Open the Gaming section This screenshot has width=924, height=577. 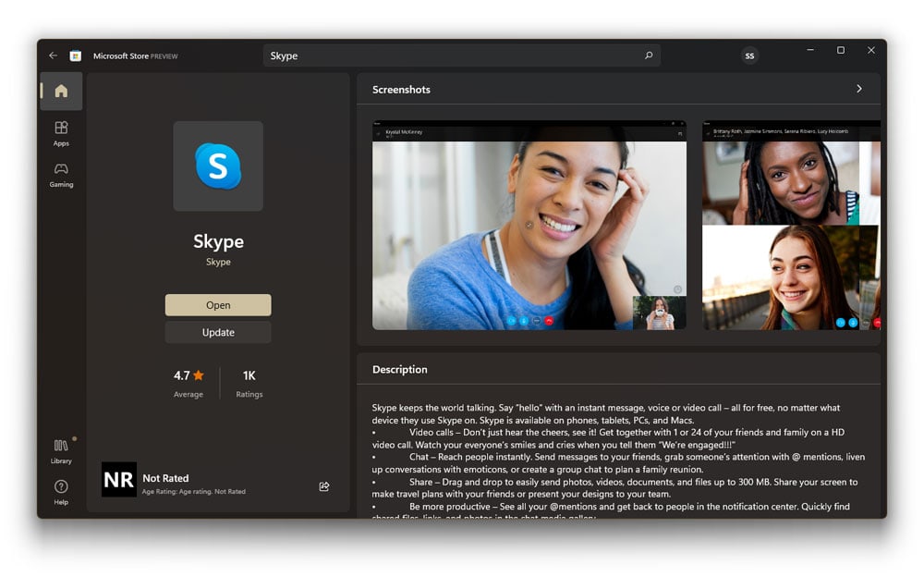click(61, 175)
